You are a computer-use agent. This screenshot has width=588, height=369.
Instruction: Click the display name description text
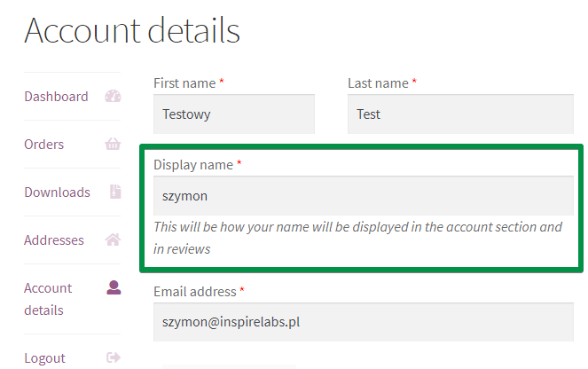tap(357, 238)
